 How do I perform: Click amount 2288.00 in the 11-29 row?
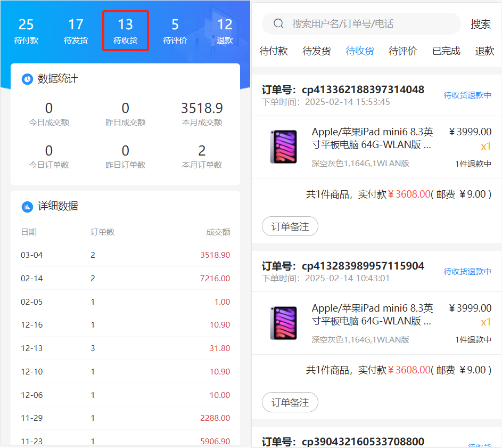(x=215, y=418)
